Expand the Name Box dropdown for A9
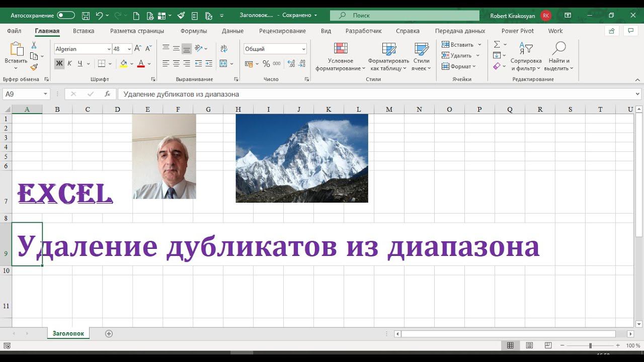 pos(46,94)
